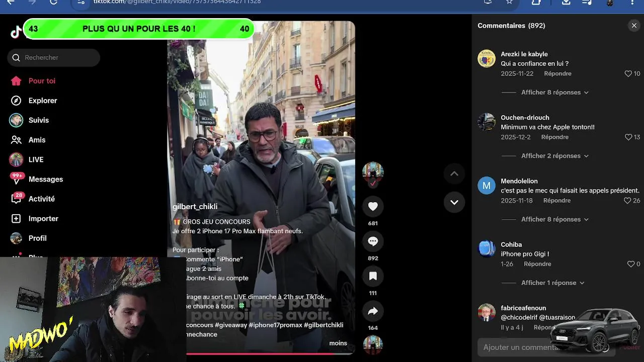The width and height of the screenshot is (644, 362).
Task: Like Arezki le kabyle's comment
Action: (x=628, y=73)
